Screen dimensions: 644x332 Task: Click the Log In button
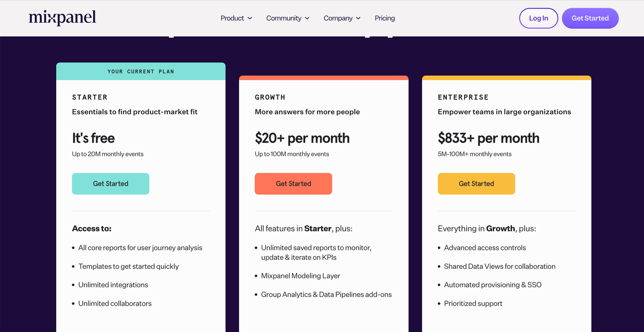538,18
